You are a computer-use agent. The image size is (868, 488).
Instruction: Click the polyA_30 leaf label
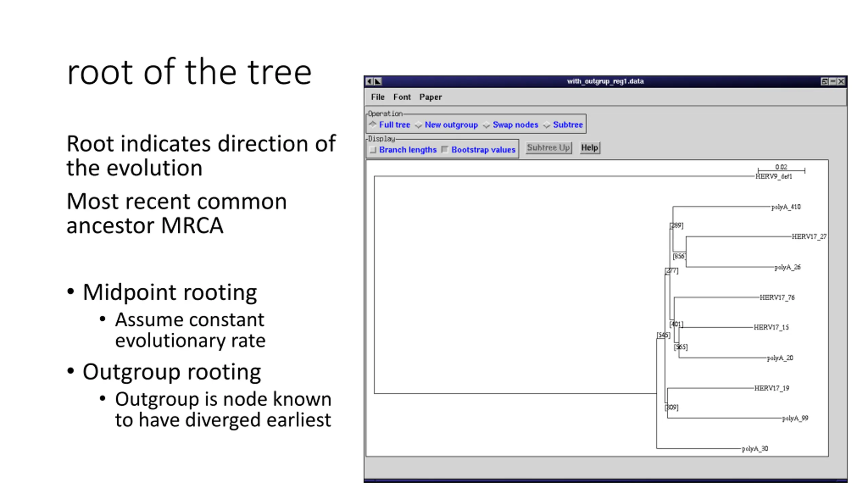755,449
